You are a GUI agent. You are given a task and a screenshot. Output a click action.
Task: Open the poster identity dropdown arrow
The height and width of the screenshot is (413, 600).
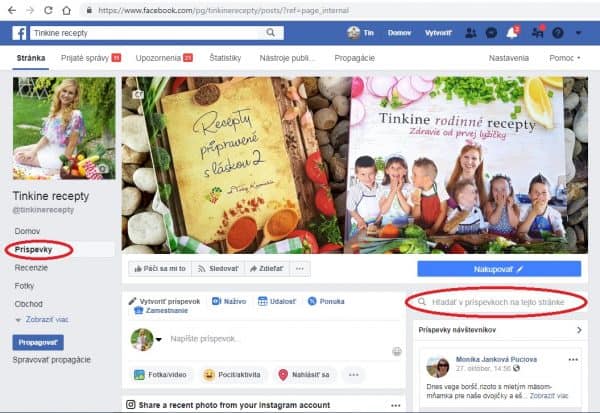(x=158, y=339)
